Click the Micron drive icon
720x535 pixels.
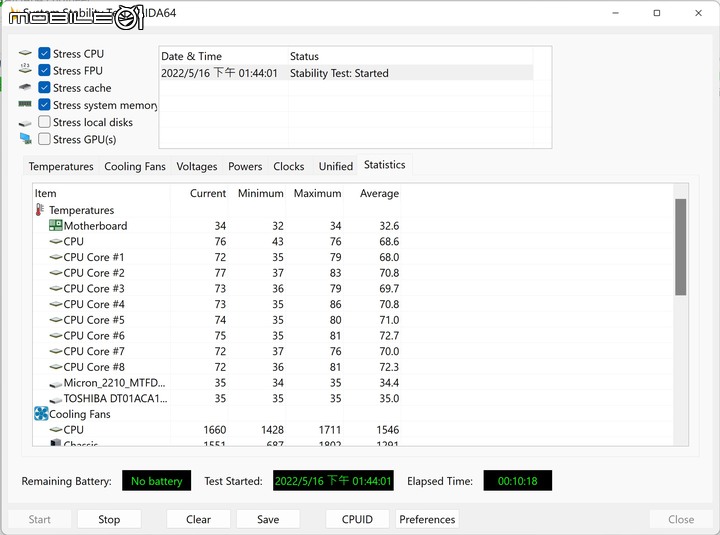click(x=56, y=384)
